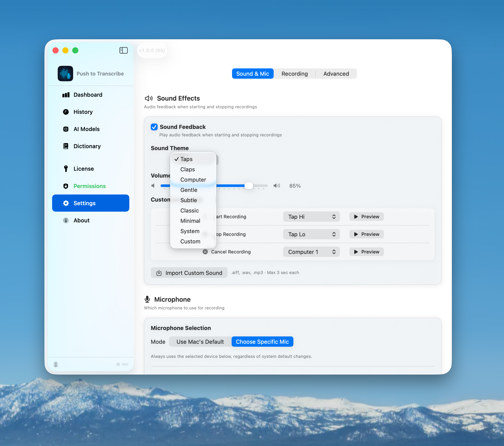The image size is (504, 446).
Task: Preview the Start Recording sound
Action: (366, 217)
